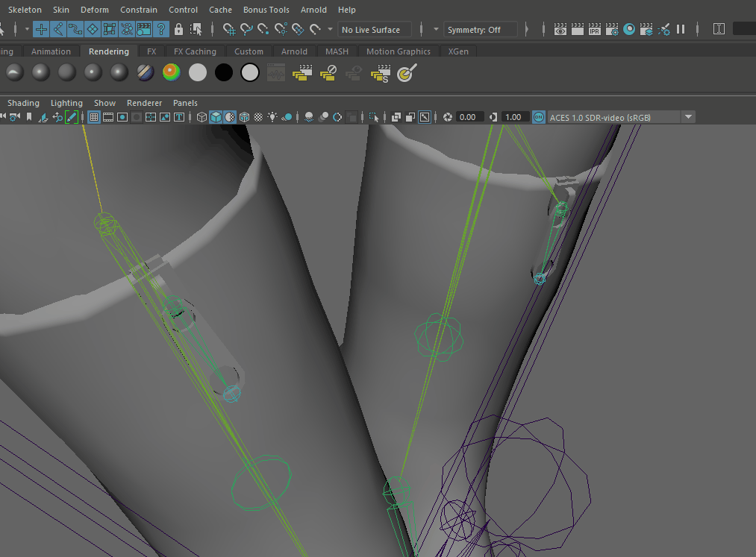
Task: Click the help question mark selection mask icon
Action: pos(161,30)
